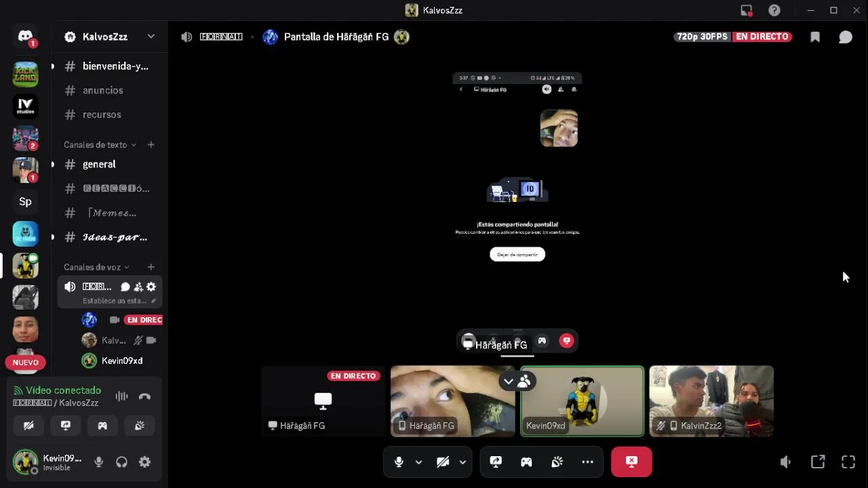
Task: Open user settings gear icon
Action: (x=144, y=462)
